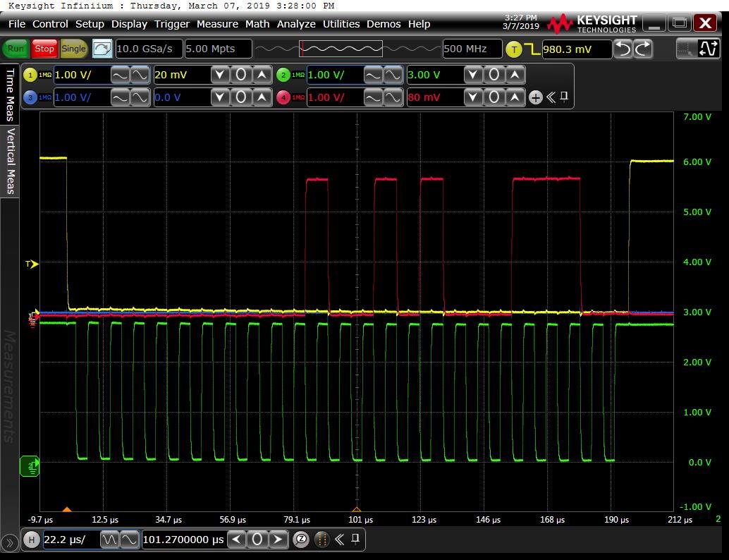
Task: Collapse the horizontal toolbar with double chevron
Action: pos(339,540)
